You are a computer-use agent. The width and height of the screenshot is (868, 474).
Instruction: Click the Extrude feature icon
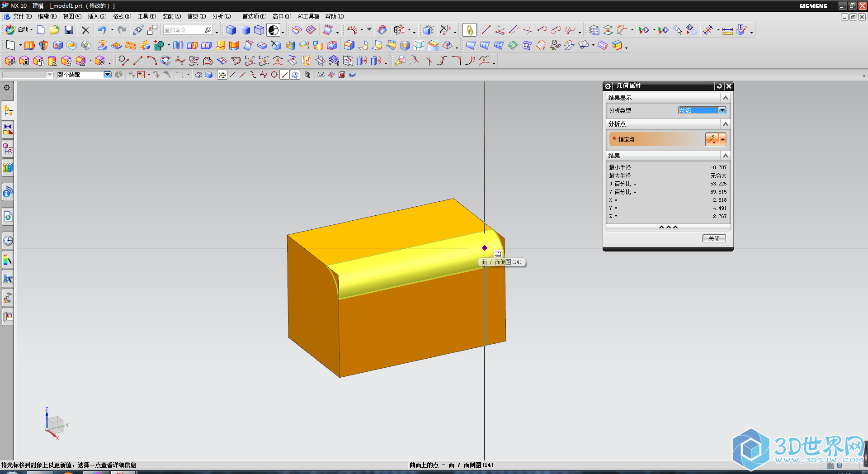[29, 45]
